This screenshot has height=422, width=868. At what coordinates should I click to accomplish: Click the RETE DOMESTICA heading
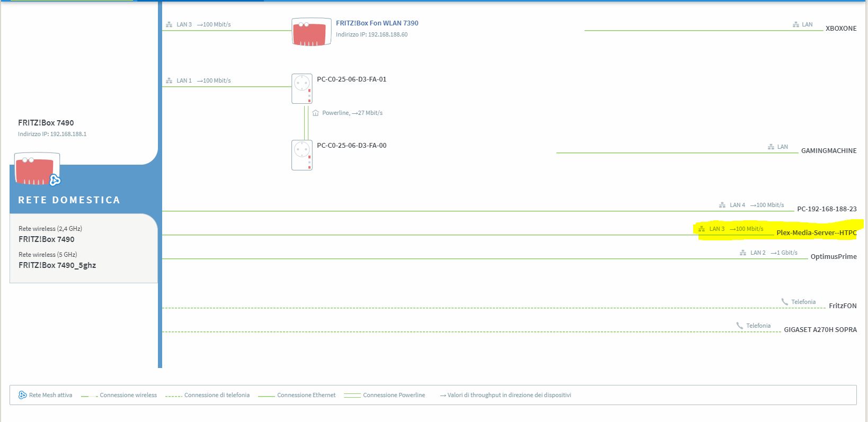click(69, 200)
